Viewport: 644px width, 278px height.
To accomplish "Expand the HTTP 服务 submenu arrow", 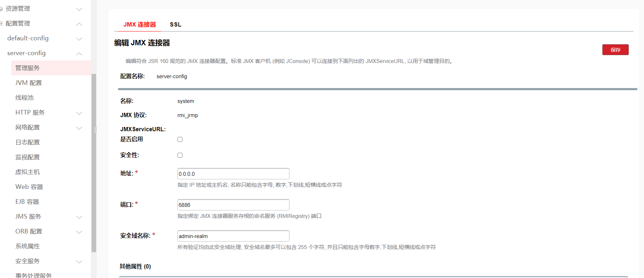I will point(79,113).
